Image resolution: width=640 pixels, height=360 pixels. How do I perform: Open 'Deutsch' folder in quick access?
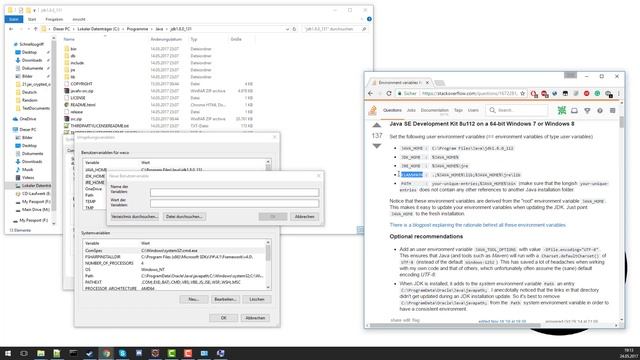coord(29,92)
